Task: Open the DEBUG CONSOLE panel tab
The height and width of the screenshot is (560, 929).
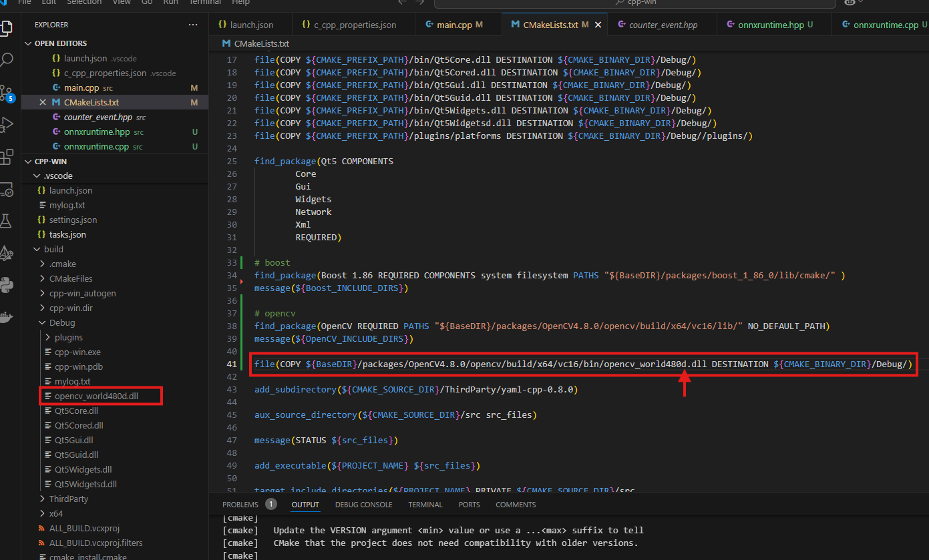Action: 363,505
